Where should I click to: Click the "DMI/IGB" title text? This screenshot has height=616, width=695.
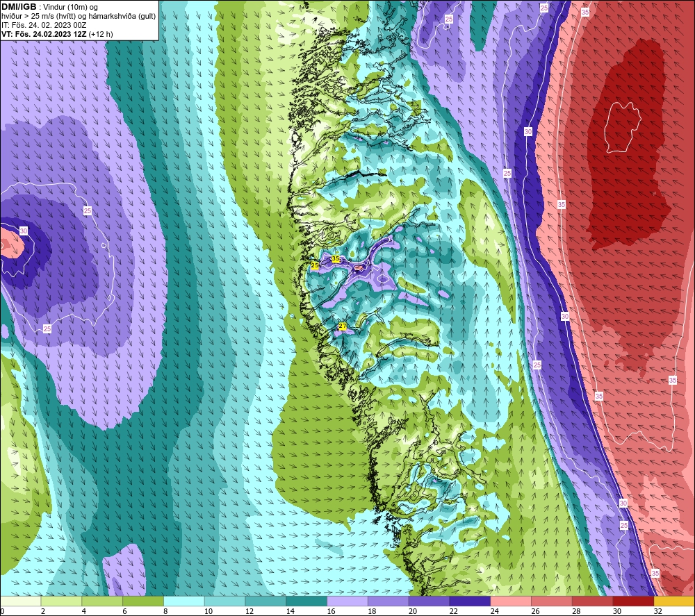coord(19,7)
